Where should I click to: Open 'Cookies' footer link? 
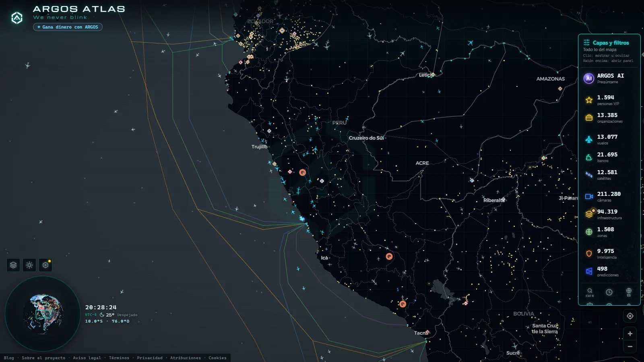pyautogui.click(x=217, y=358)
